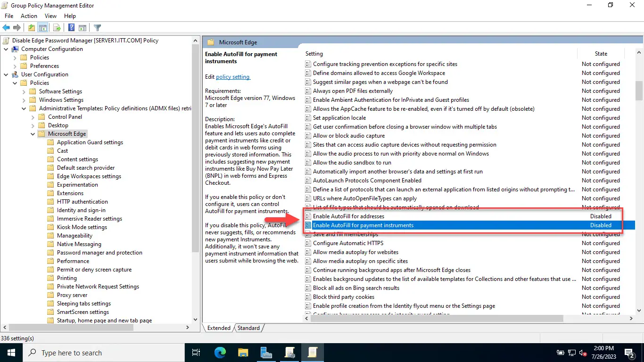Click the Type here to search box
The height and width of the screenshot is (362, 644).
[103, 353]
